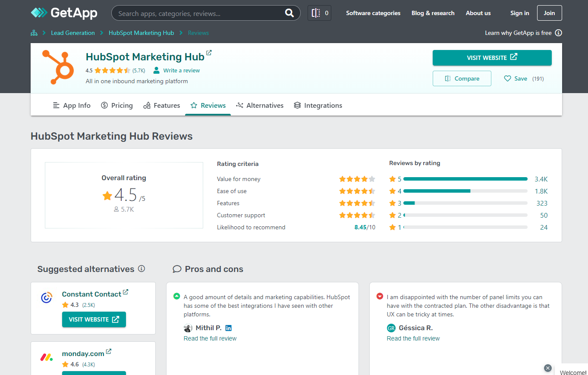
Task: Click Write a review link
Action: (x=182, y=70)
